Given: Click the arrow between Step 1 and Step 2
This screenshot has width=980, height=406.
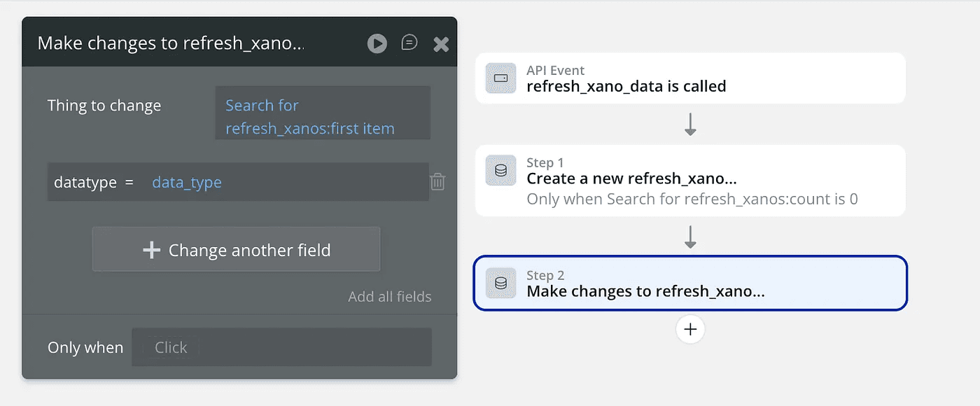Looking at the screenshot, I should (x=690, y=236).
